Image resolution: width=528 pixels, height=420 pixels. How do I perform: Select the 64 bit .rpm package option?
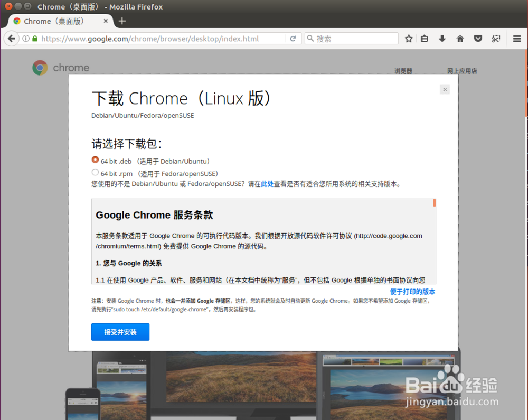[x=95, y=172]
